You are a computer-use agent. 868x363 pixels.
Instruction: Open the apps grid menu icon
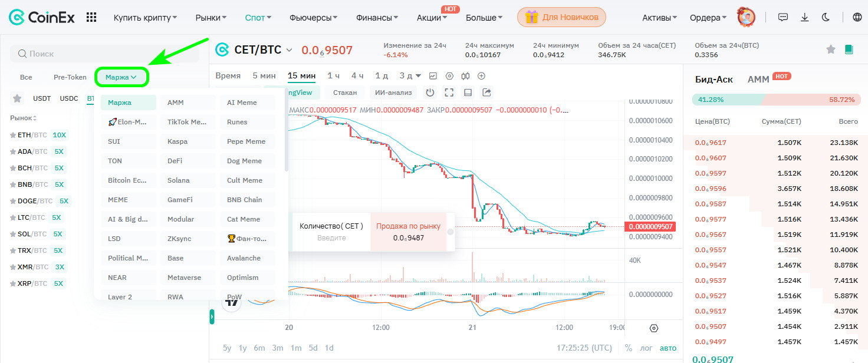click(x=91, y=18)
